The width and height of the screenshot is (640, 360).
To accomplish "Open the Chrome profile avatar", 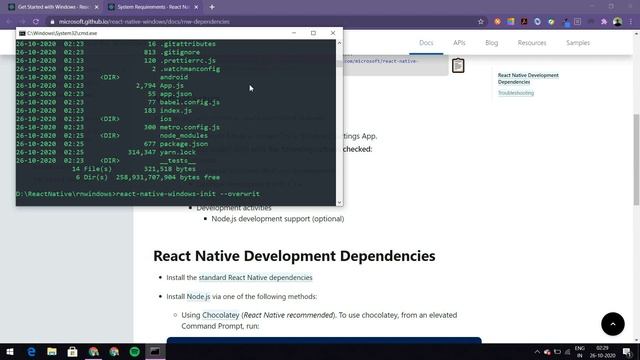I will coord(618,22).
